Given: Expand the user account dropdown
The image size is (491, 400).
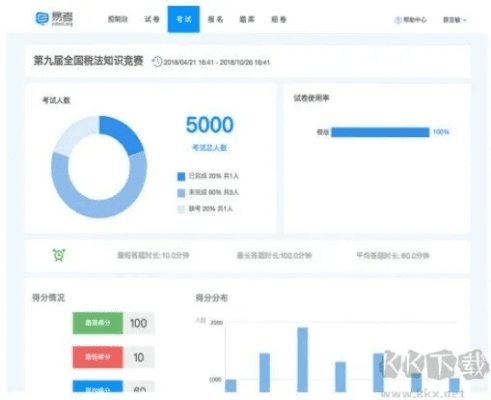Looking at the screenshot, I should pos(454,20).
